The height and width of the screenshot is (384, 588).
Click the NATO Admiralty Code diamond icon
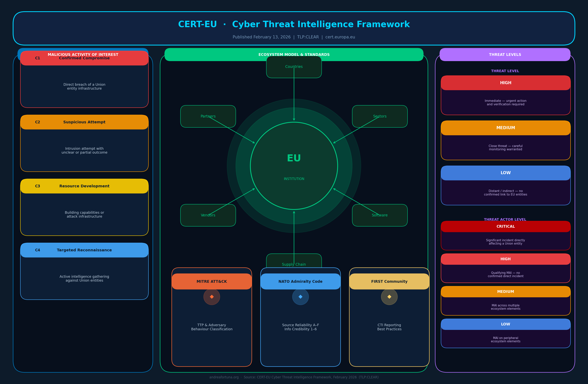click(300, 297)
